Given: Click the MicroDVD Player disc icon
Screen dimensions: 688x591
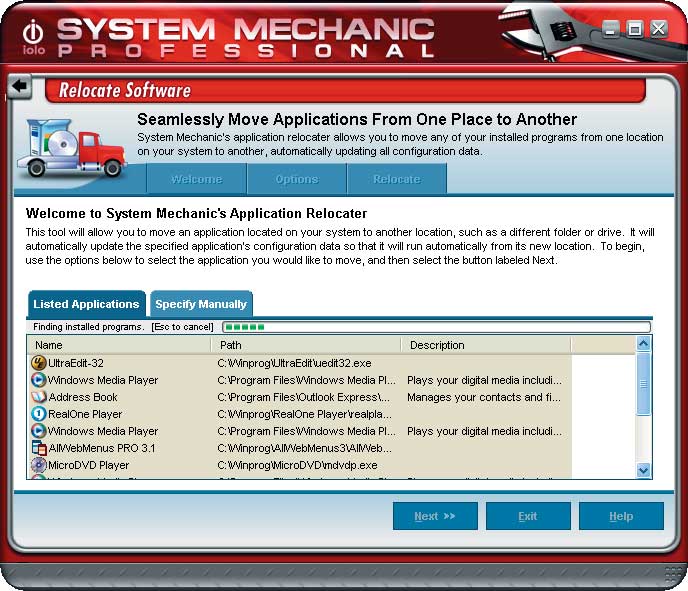Looking at the screenshot, I should click(39, 465).
